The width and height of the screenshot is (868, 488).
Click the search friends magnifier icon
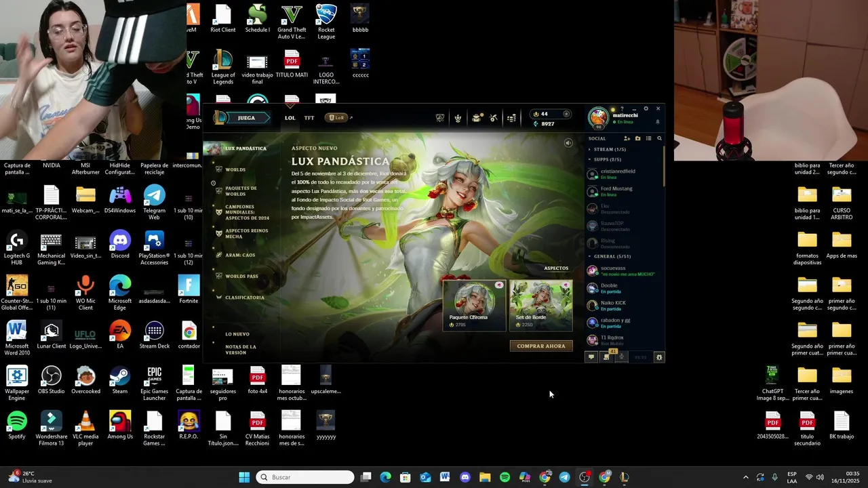tap(659, 138)
